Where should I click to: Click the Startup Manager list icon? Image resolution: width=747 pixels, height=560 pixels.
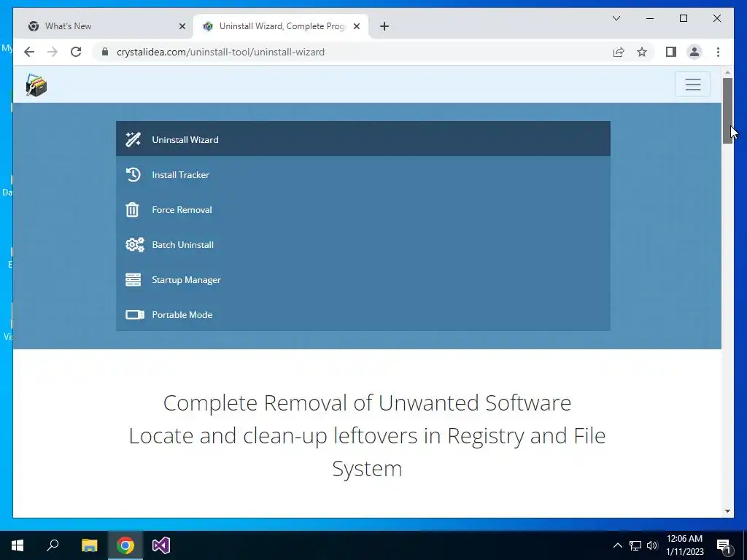coord(133,279)
